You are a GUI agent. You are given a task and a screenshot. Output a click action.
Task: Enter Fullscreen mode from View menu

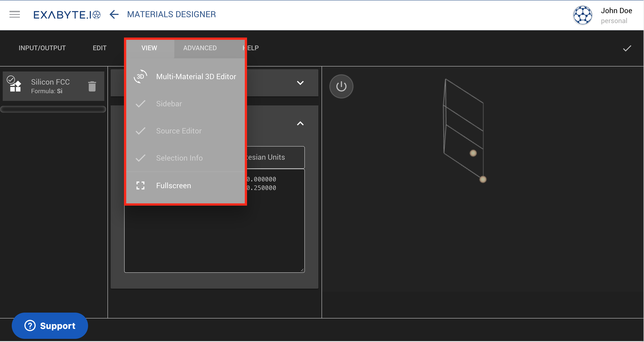click(173, 185)
